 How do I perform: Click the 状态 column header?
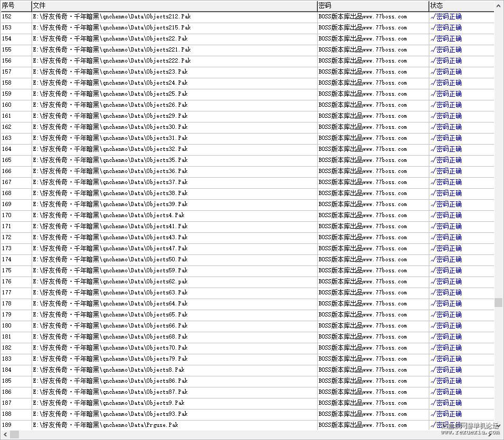click(x=461, y=5)
